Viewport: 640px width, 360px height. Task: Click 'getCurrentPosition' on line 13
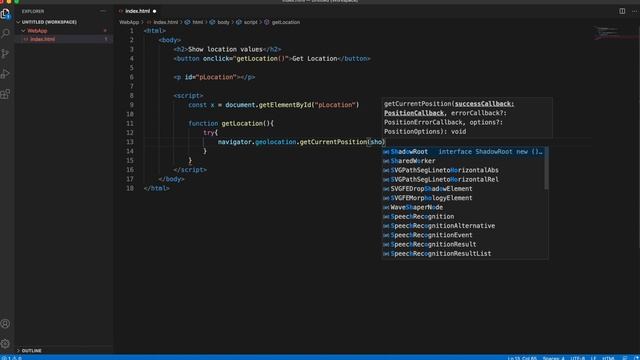pos(333,142)
